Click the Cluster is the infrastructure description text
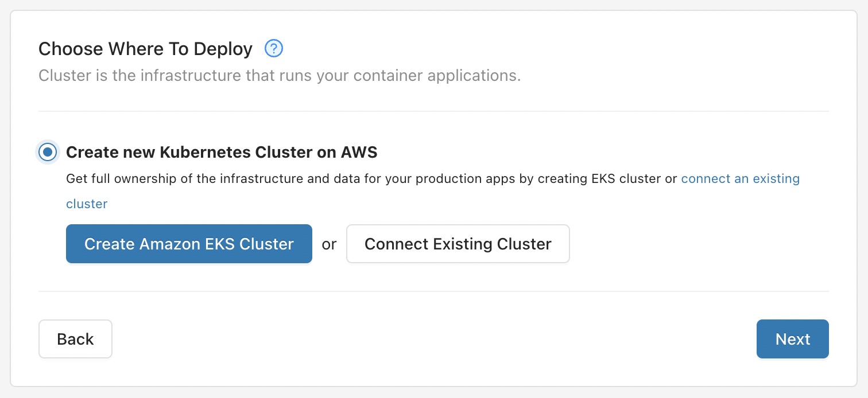 coord(280,76)
